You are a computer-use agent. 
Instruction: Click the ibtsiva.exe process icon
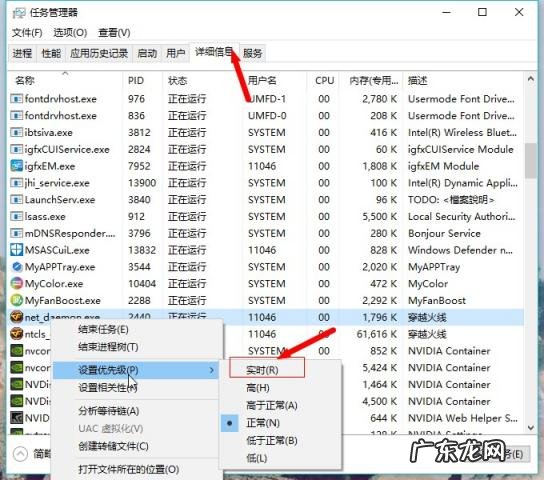16,132
